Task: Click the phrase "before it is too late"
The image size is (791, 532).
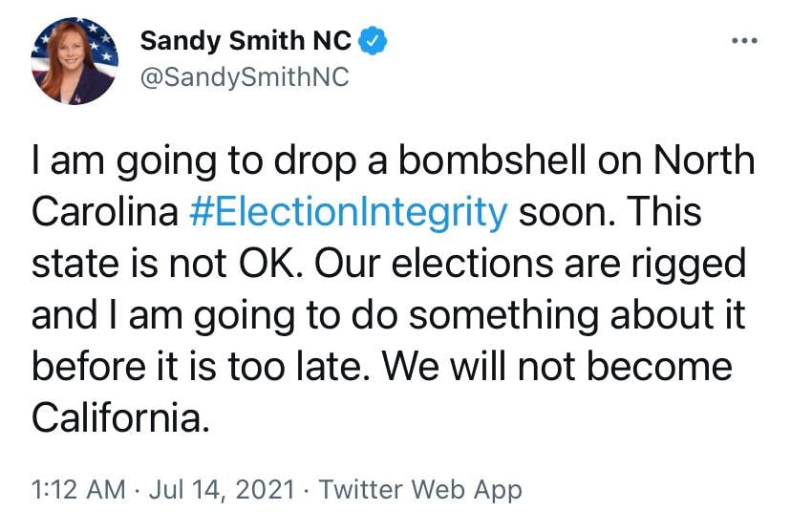Action: tap(239, 367)
